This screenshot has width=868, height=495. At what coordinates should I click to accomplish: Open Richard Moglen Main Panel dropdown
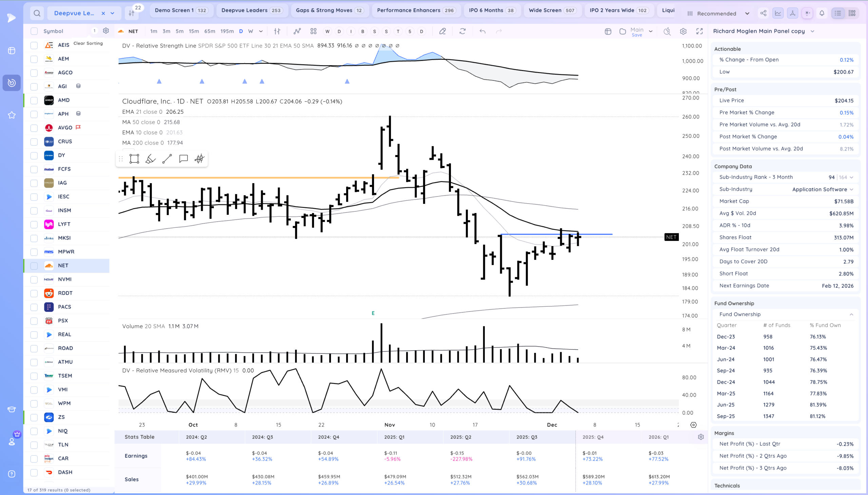coord(812,31)
